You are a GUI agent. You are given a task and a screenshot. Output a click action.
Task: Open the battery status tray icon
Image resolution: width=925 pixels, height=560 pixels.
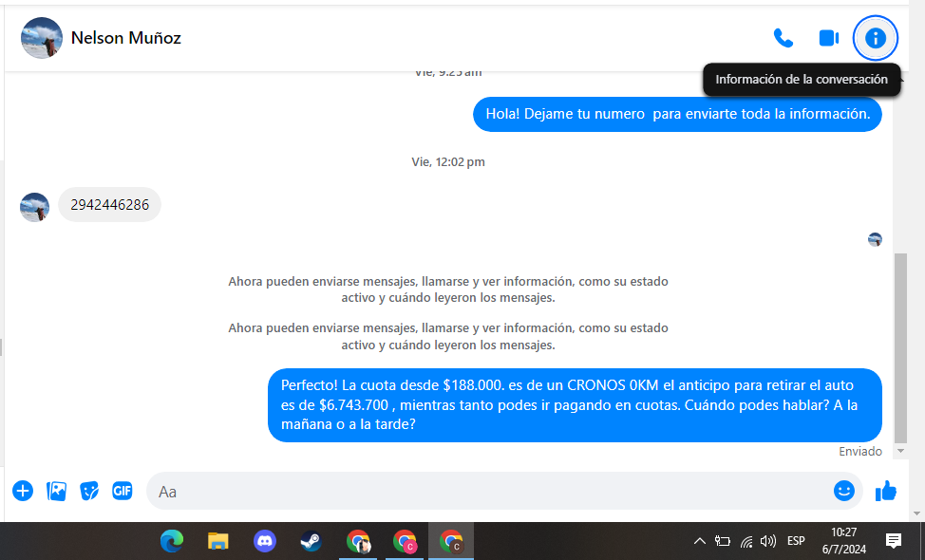coord(723,541)
